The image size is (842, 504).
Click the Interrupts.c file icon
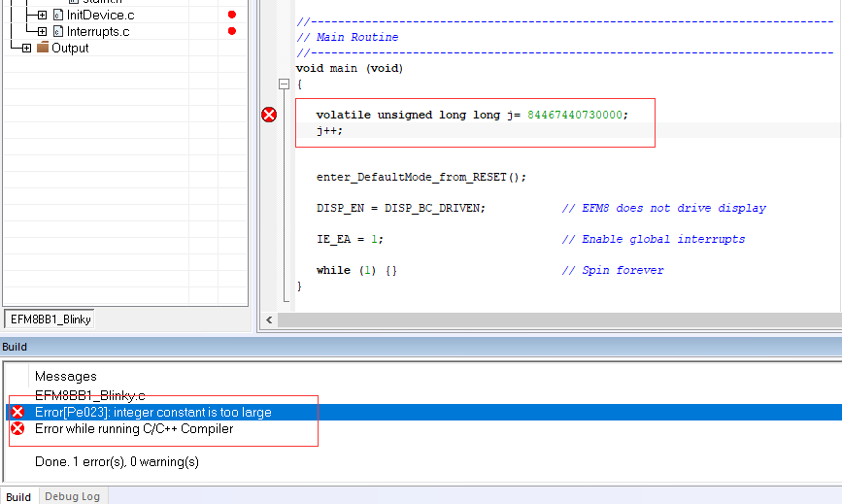coord(57,32)
